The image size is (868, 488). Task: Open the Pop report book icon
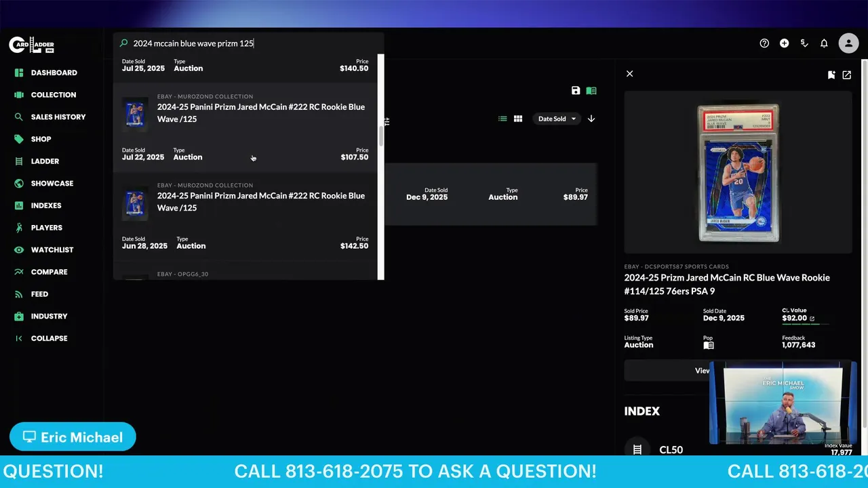pyautogui.click(x=709, y=345)
